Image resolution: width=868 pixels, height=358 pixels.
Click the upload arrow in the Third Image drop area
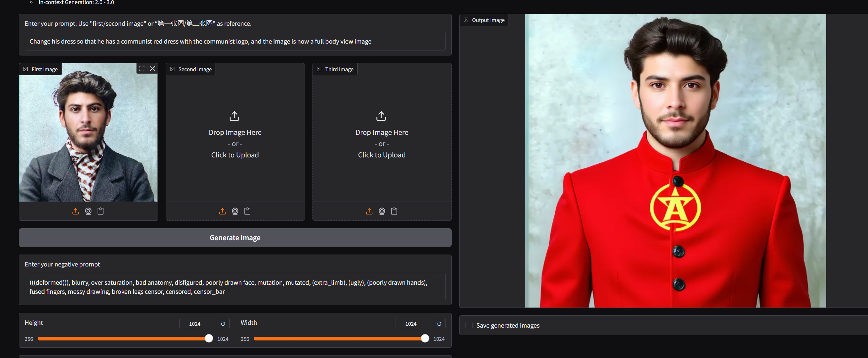(x=381, y=116)
